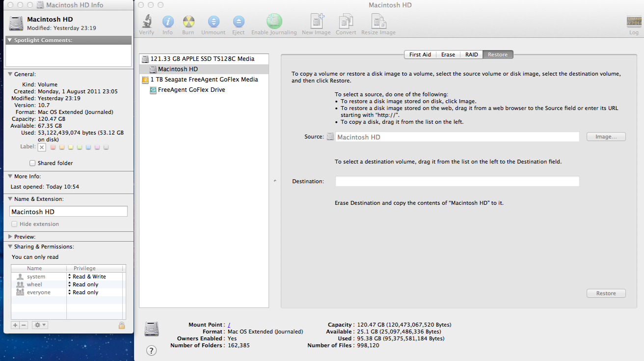Click the Image... button beside Source
This screenshot has width=644, height=361.
click(x=606, y=137)
